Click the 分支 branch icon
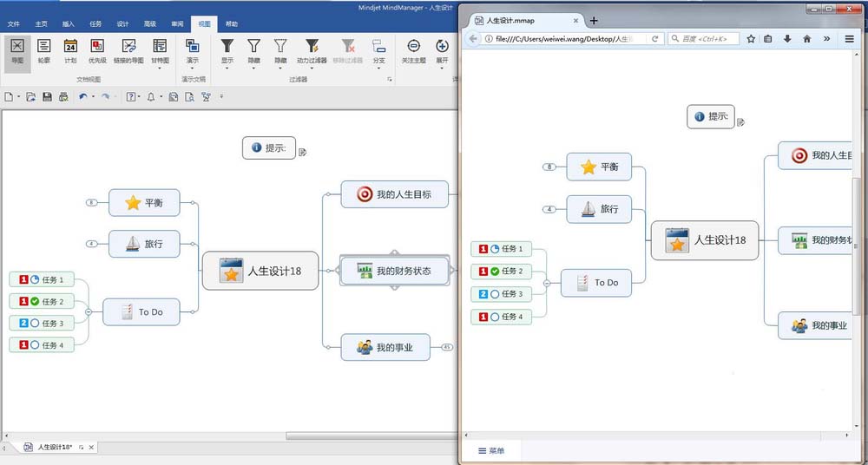The image size is (868, 465). coord(378,47)
